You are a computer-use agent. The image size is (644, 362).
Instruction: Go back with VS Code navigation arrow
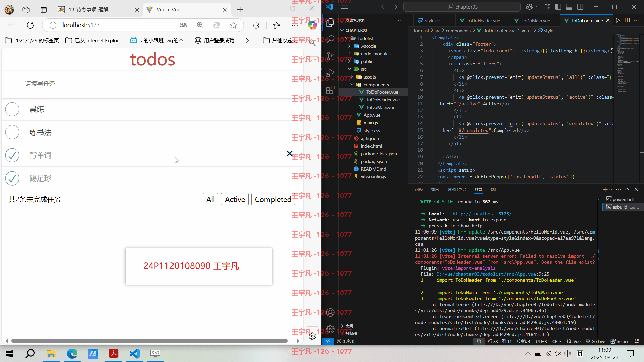click(384, 7)
